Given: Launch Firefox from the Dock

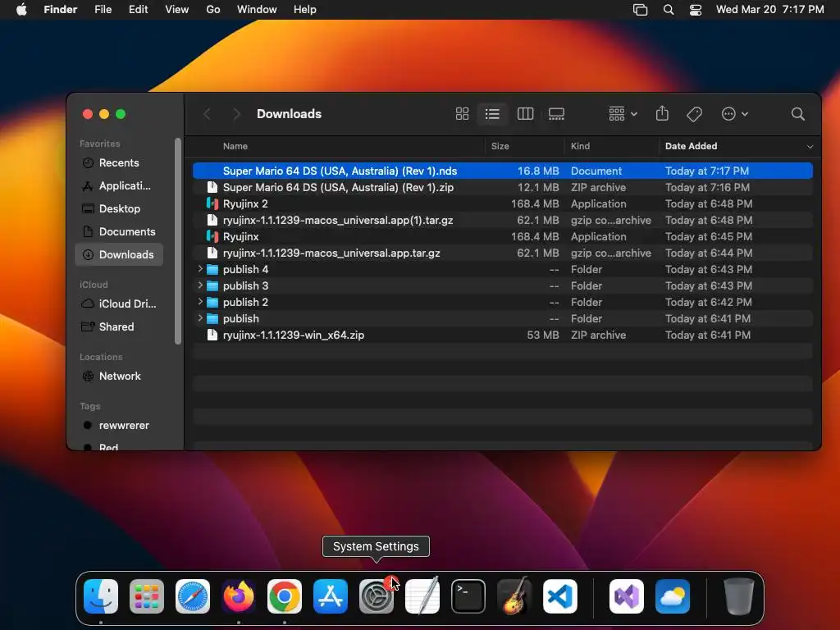Looking at the screenshot, I should pyautogui.click(x=239, y=596).
